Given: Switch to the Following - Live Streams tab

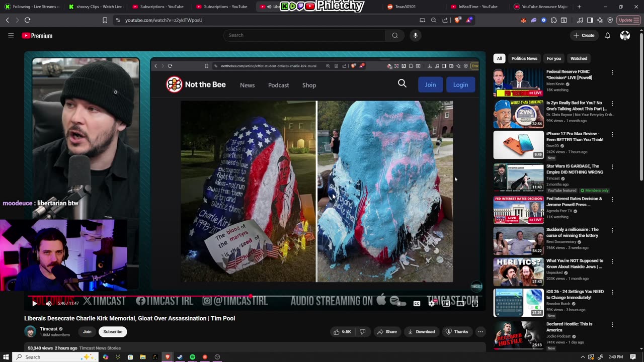Looking at the screenshot, I should coord(32,7).
